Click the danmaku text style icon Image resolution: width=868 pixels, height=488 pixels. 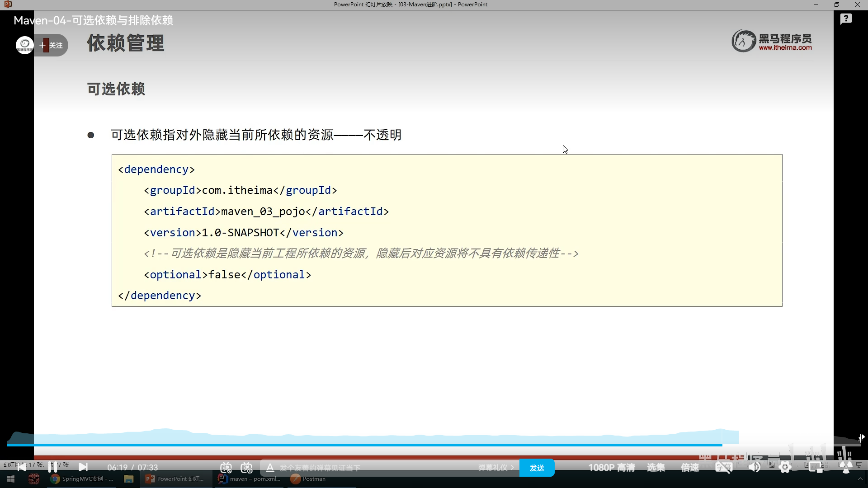point(270,468)
